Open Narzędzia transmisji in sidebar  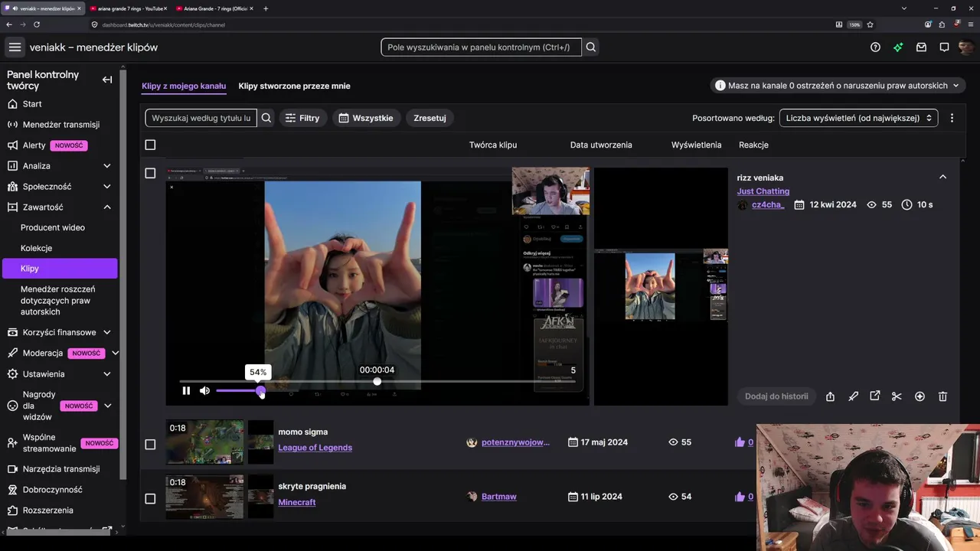coord(60,469)
